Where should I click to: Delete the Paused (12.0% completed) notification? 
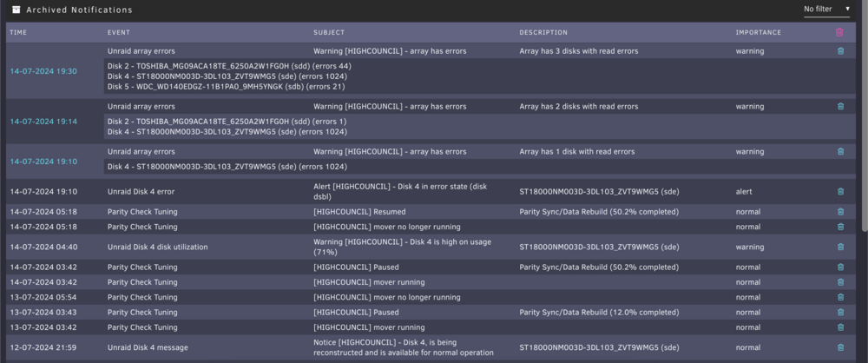(x=840, y=313)
